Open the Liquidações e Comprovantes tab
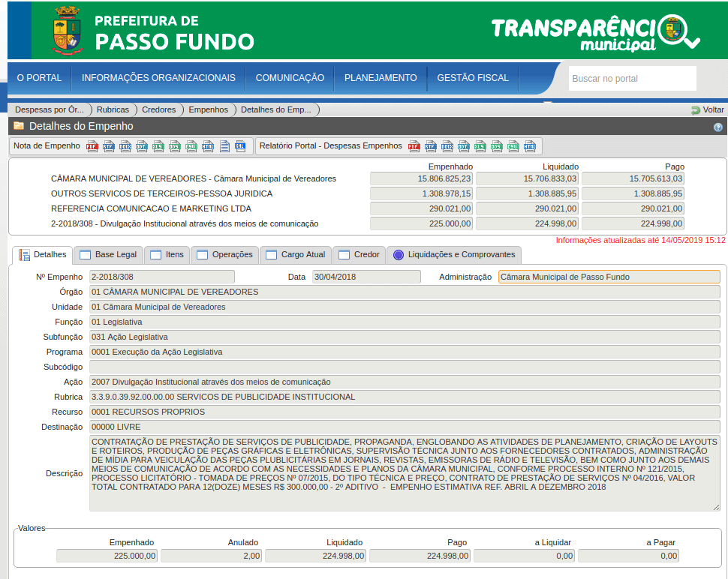This screenshot has width=728, height=579. click(454, 255)
